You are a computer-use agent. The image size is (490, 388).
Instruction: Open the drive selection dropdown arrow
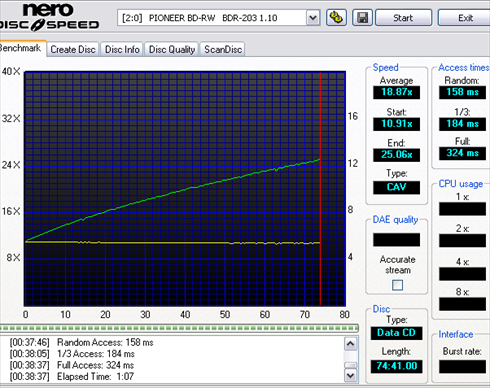(x=312, y=18)
